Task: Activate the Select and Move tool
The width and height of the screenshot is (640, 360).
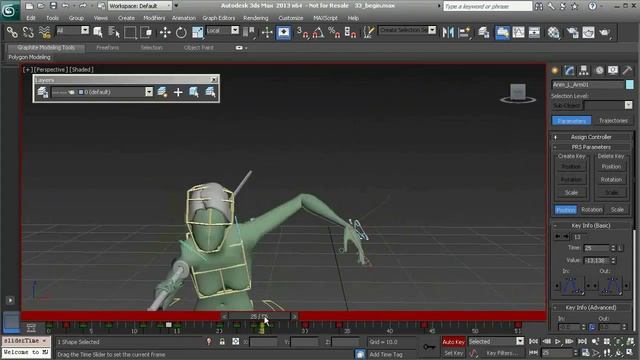Action: tap(165, 32)
